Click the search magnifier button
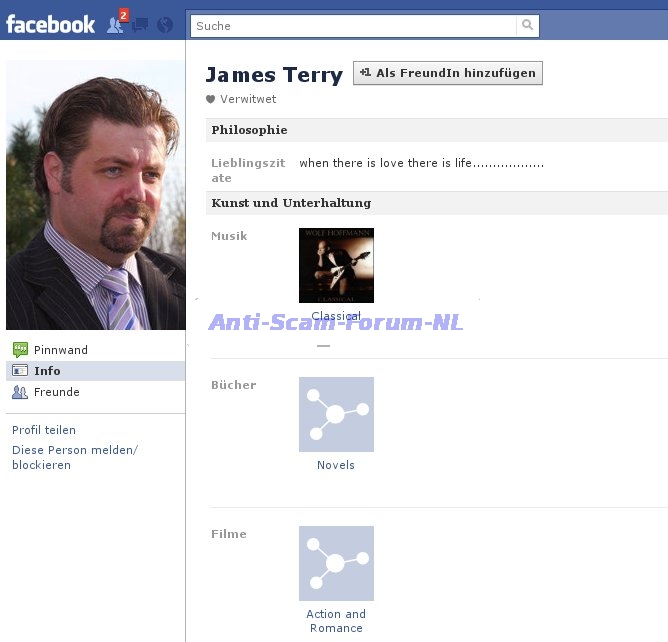The width and height of the screenshot is (668, 642). [527, 26]
